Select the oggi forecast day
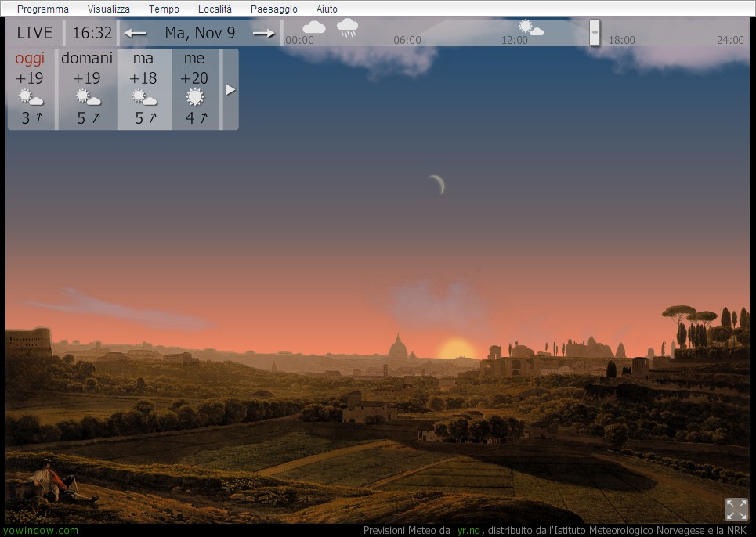Viewport: 756px width, 537px height. [x=31, y=89]
